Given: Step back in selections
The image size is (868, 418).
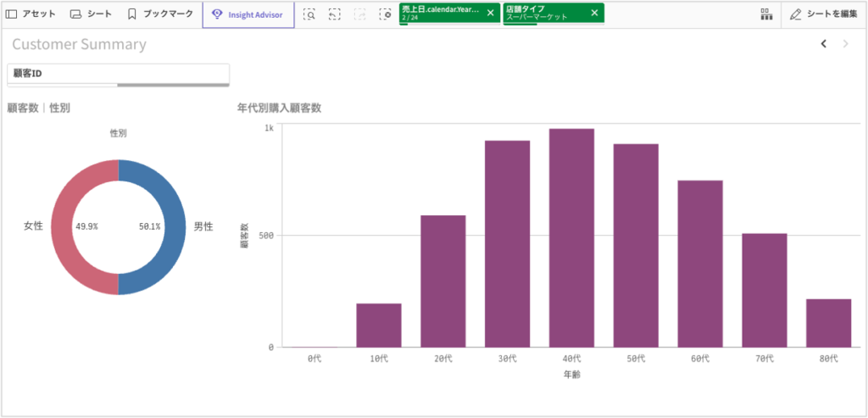Looking at the screenshot, I should (335, 14).
